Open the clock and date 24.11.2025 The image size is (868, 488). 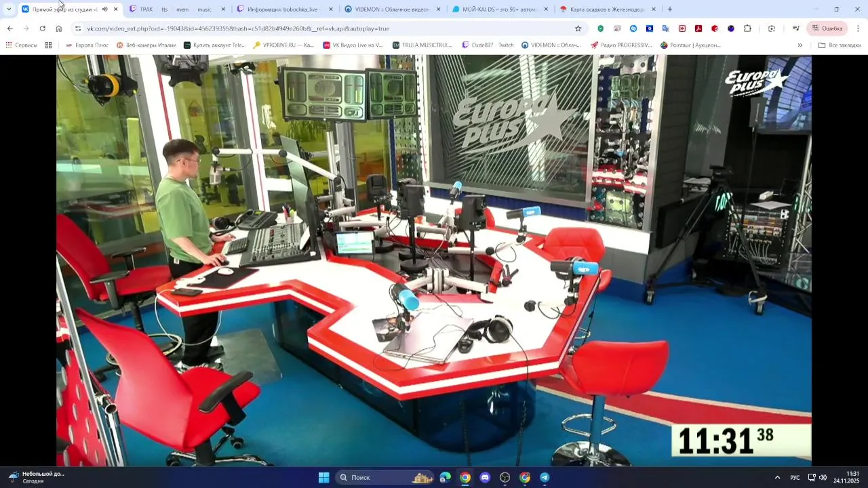[846, 477]
